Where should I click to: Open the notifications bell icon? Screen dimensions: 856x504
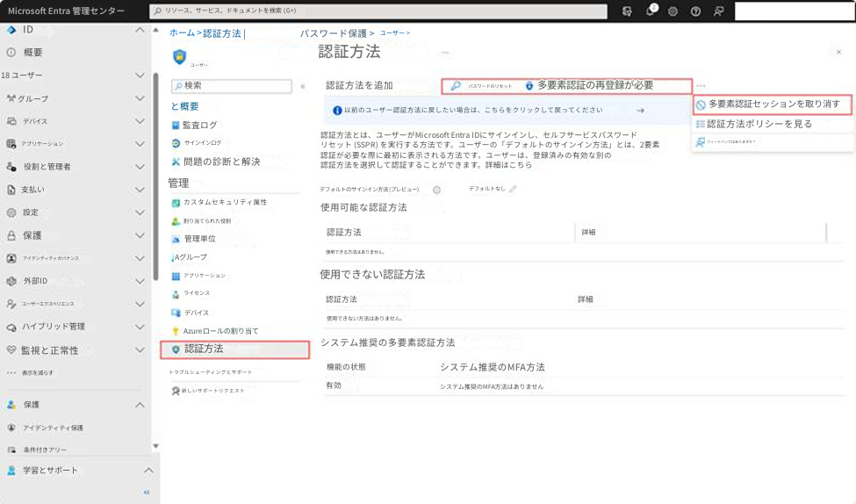tap(651, 11)
